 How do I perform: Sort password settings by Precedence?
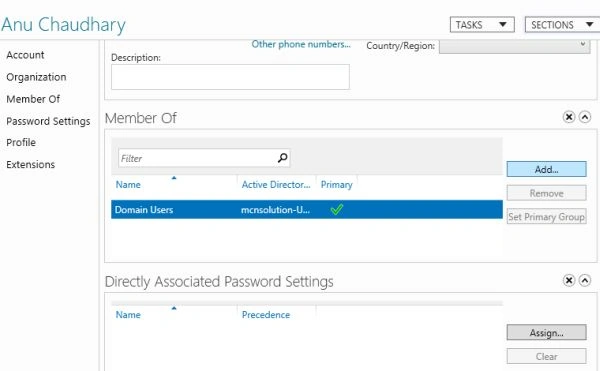pyautogui.click(x=266, y=315)
